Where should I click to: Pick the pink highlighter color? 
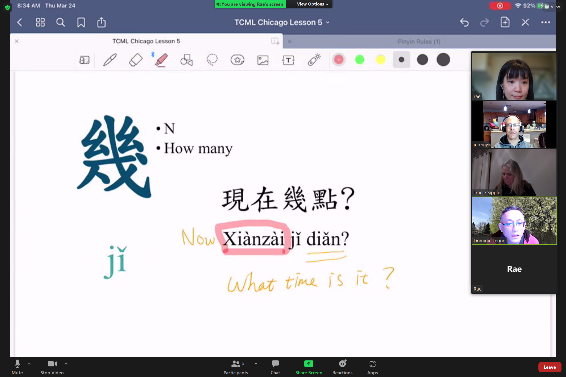pyautogui.click(x=339, y=60)
